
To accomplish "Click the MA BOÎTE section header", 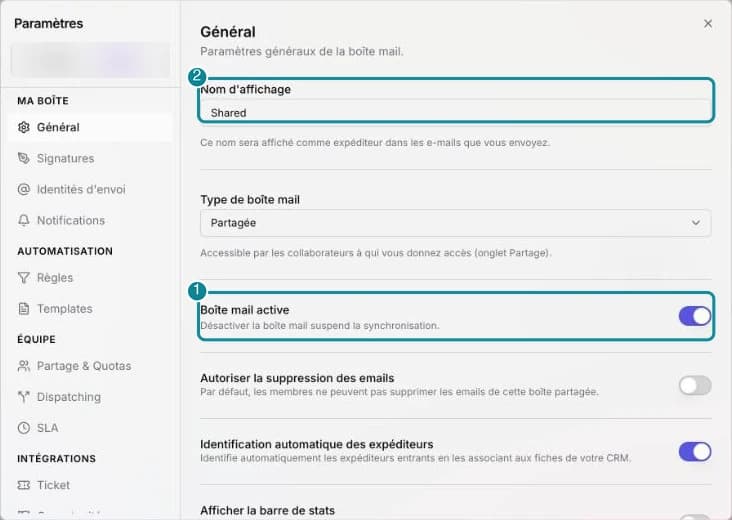I will click(43, 101).
